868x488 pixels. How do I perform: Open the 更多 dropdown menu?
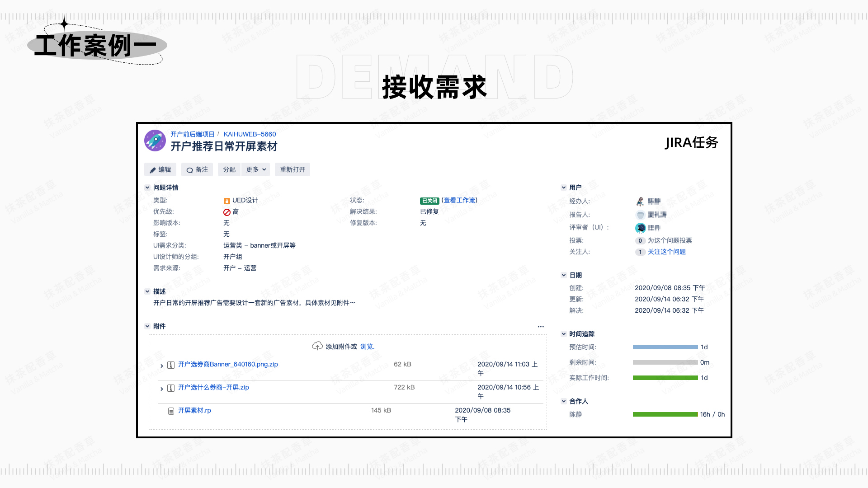click(256, 169)
